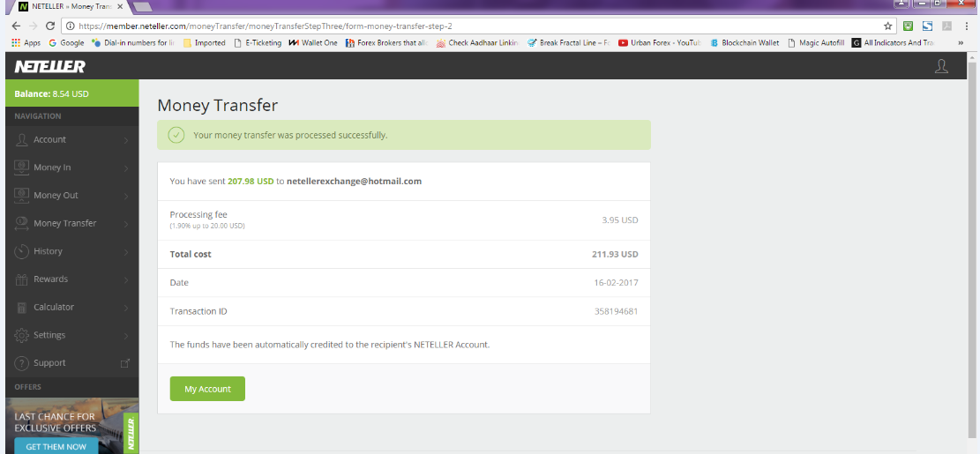Open the Money In navigation item
980x454 pixels.
point(71,167)
